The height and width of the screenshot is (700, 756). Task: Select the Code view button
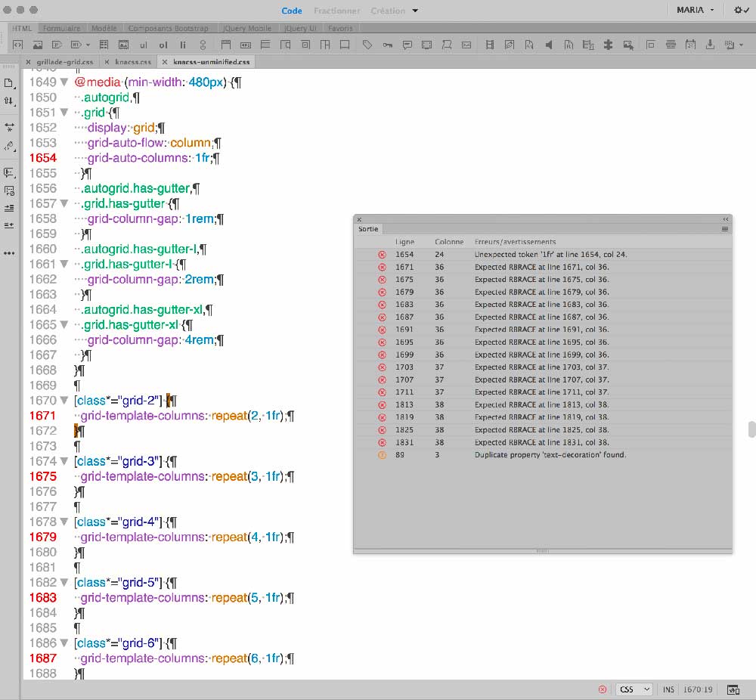tap(292, 11)
